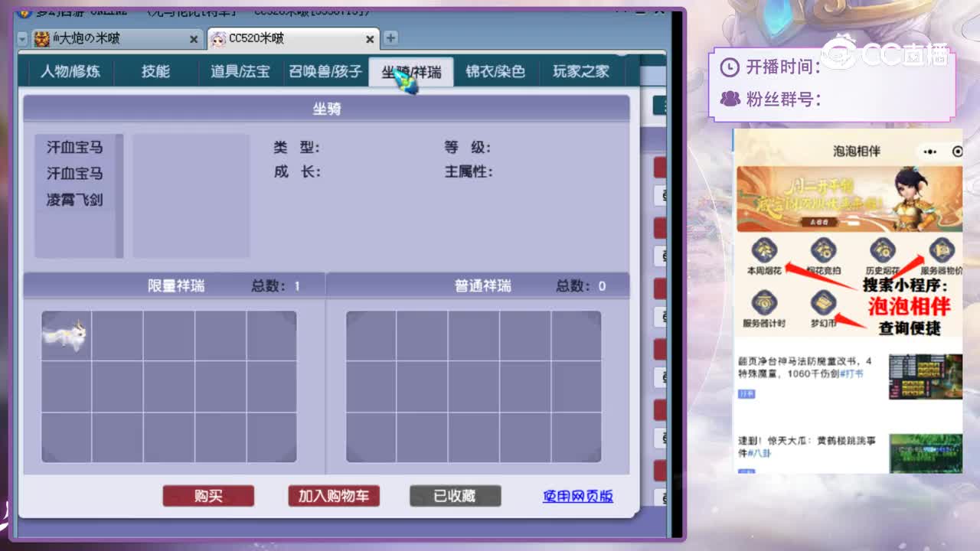980x551 pixels.
Task: Select the CC520米啵 tab
Action: pyautogui.click(x=294, y=38)
